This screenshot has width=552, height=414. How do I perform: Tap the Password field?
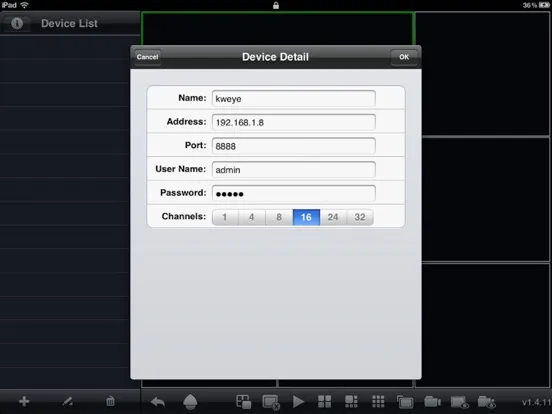tap(294, 193)
